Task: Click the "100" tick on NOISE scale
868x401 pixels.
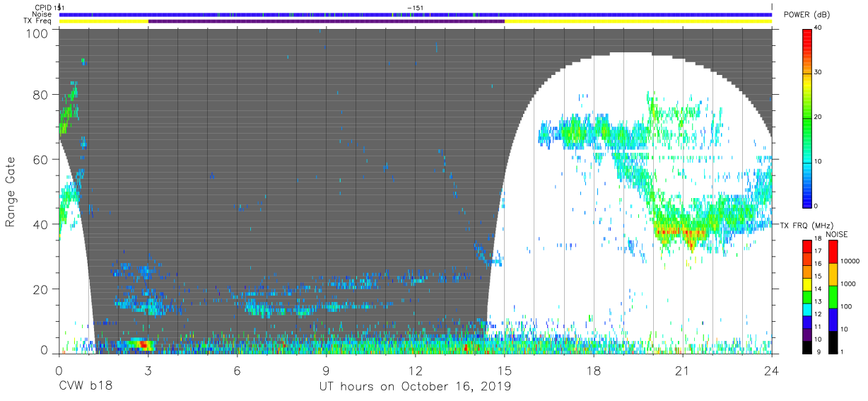Action: coord(848,306)
